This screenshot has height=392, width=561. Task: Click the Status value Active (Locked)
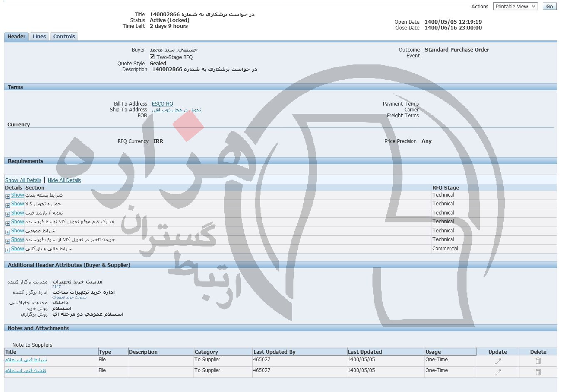coord(169,20)
